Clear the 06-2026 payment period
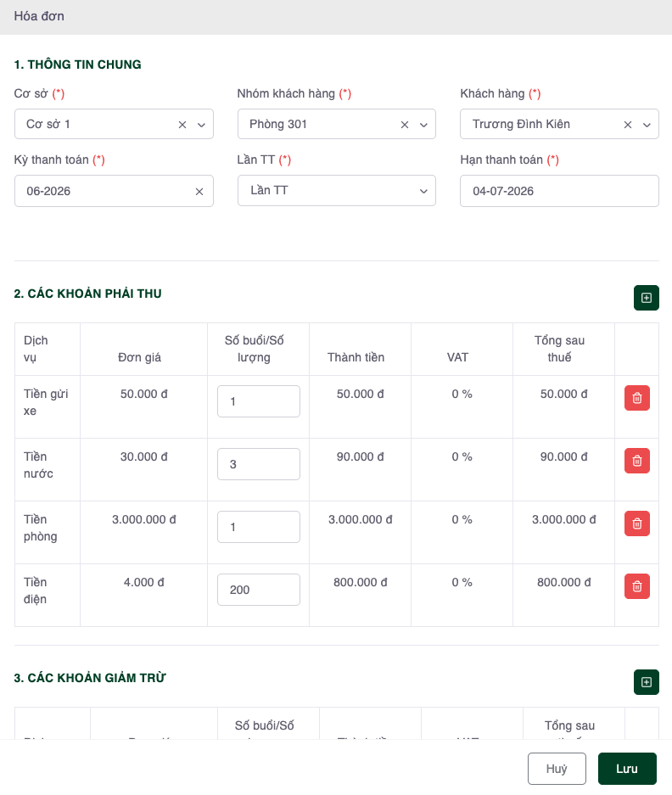The image size is (672, 795). click(x=199, y=192)
